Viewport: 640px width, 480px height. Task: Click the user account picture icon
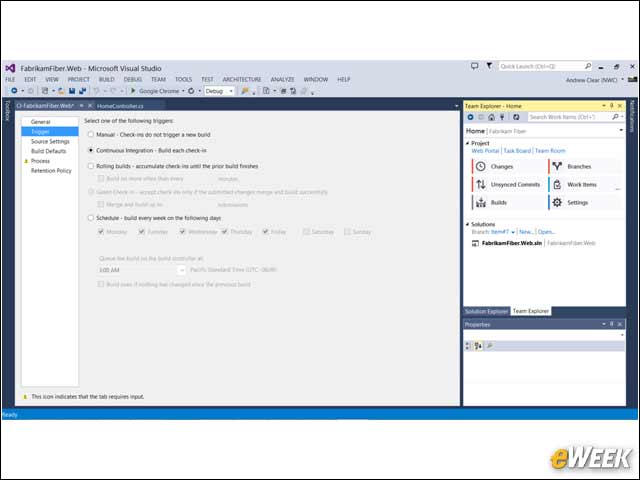(632, 80)
